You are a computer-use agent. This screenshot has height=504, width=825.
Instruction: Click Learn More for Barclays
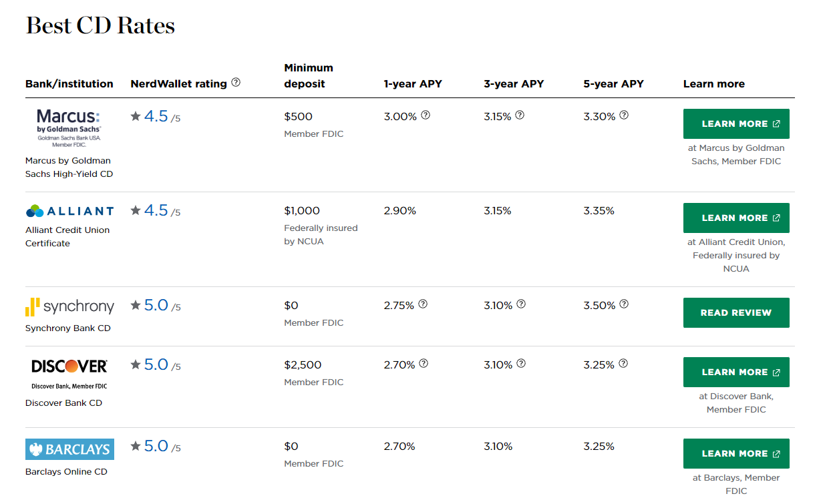pos(736,454)
